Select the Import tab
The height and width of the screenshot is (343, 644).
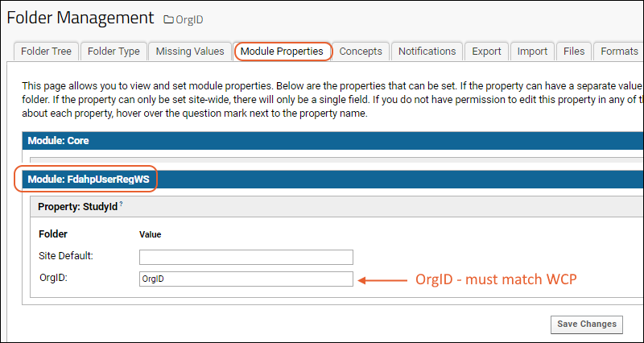(532, 52)
